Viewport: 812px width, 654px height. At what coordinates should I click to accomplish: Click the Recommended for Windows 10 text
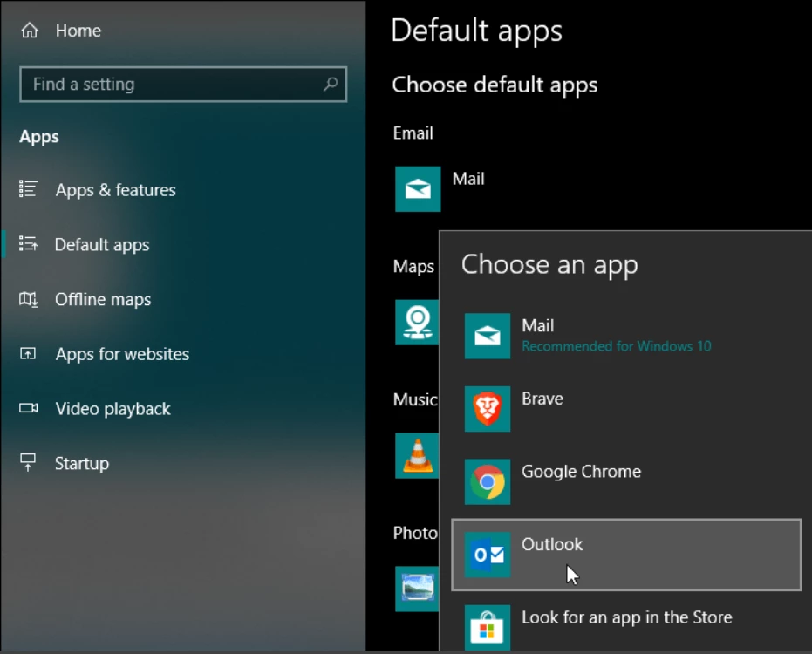tap(617, 346)
